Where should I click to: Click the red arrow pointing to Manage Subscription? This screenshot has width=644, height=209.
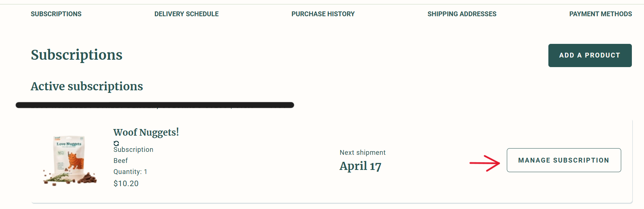coord(485,163)
